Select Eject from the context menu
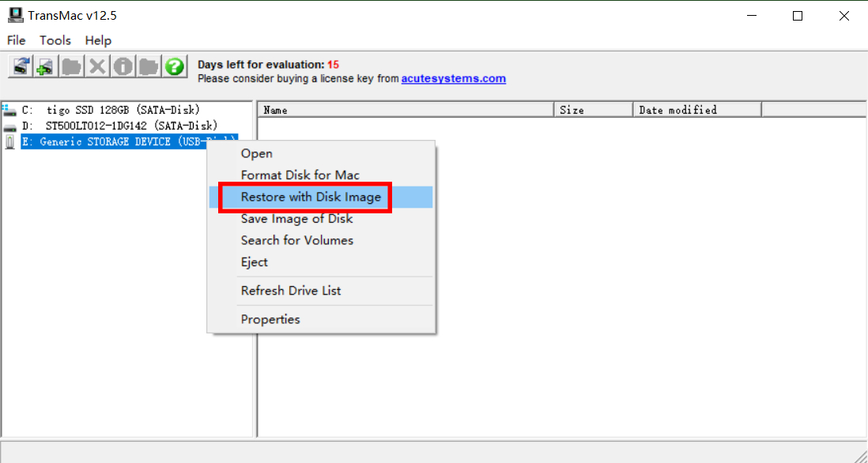Viewport: 868px width, 463px height. [321, 262]
